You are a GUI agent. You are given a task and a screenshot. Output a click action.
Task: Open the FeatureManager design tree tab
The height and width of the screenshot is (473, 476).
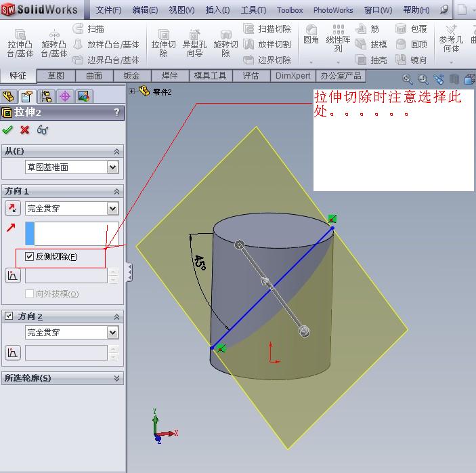(9, 97)
